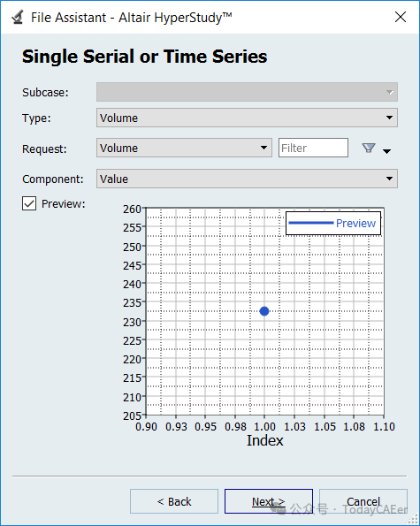Open the Request dropdown list
420x526 pixels.
(x=184, y=148)
